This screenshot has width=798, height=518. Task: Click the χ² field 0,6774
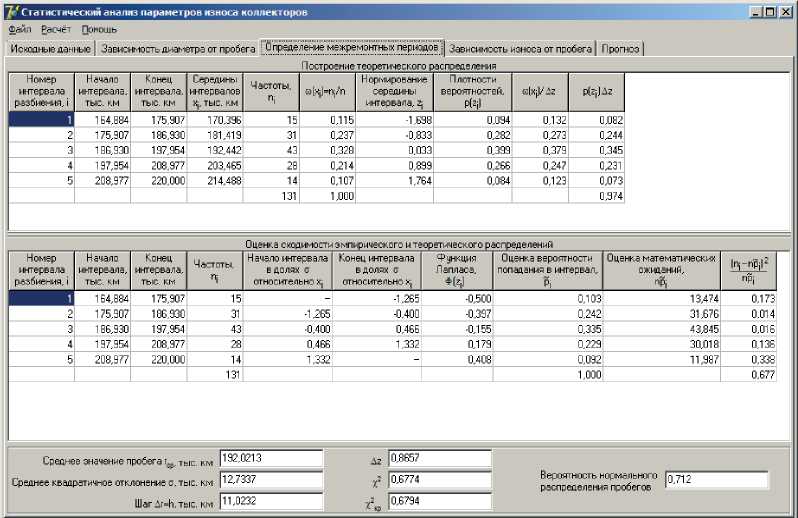[440, 479]
